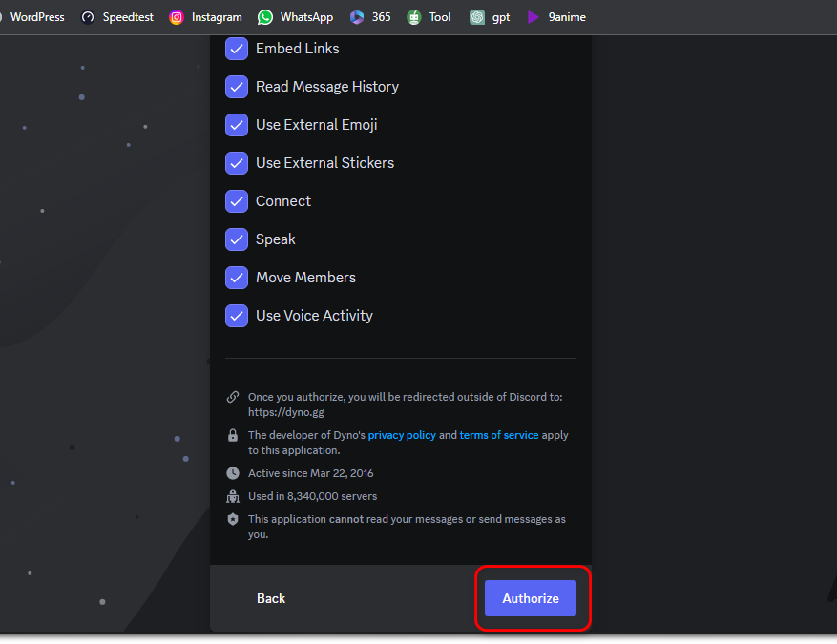Toggle the Use Voice Activity checkbox
This screenshot has width=837, height=644.
click(237, 316)
